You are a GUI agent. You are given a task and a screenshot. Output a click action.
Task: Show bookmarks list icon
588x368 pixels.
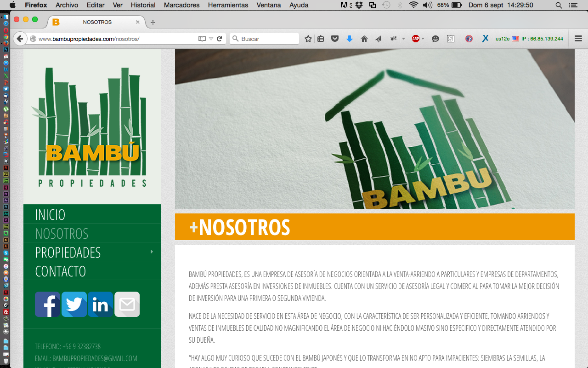pos(321,39)
